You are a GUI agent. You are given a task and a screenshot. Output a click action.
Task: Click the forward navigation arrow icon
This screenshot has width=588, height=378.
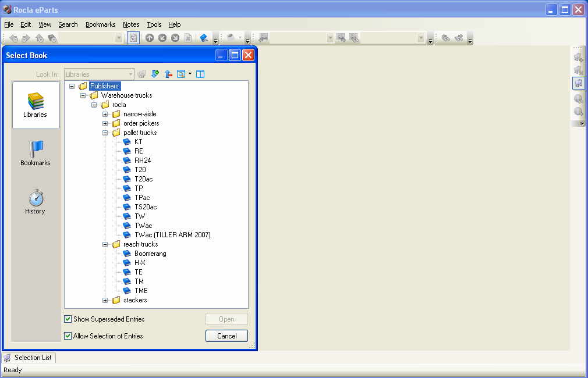click(x=26, y=38)
